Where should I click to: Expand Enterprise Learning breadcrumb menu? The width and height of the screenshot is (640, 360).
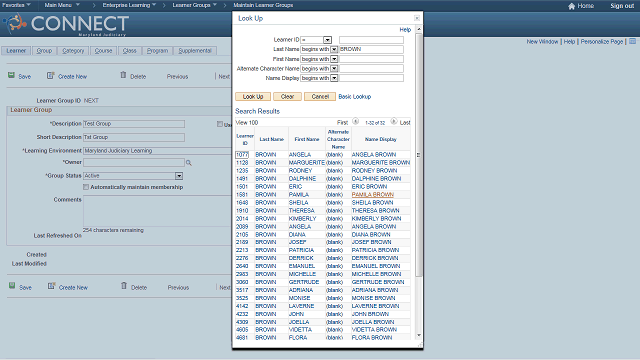pos(129,5)
